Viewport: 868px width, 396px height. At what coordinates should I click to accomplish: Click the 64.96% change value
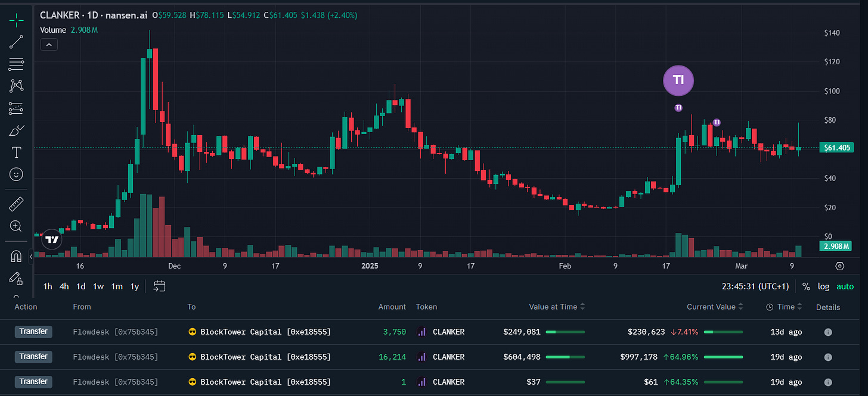682,357
